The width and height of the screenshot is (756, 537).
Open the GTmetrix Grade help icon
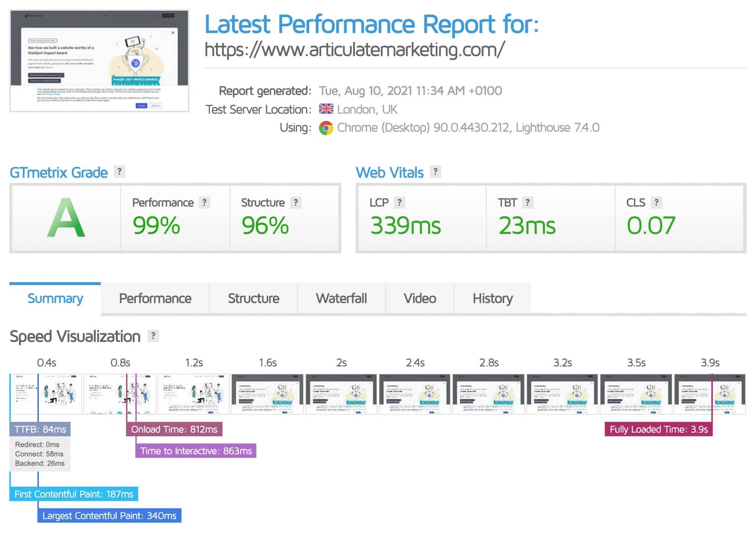tap(119, 172)
